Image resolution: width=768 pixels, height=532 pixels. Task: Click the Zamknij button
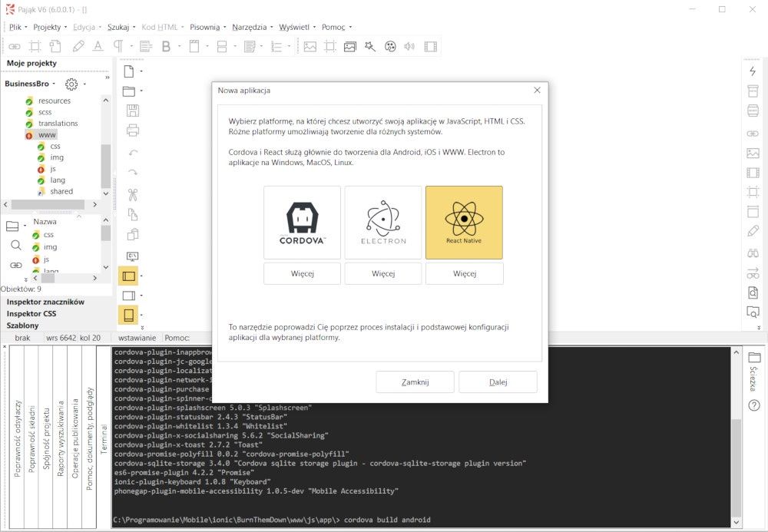[415, 382]
